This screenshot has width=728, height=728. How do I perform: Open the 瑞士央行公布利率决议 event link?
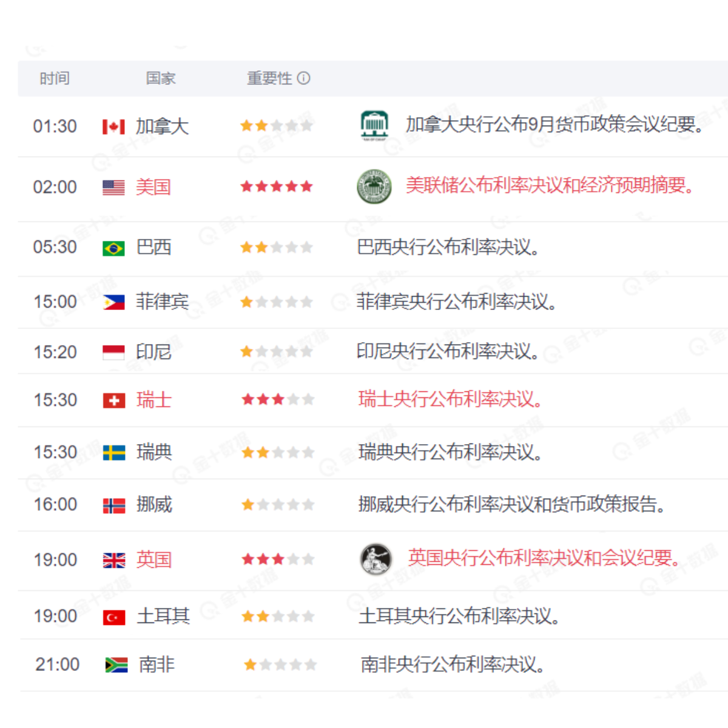(450, 399)
